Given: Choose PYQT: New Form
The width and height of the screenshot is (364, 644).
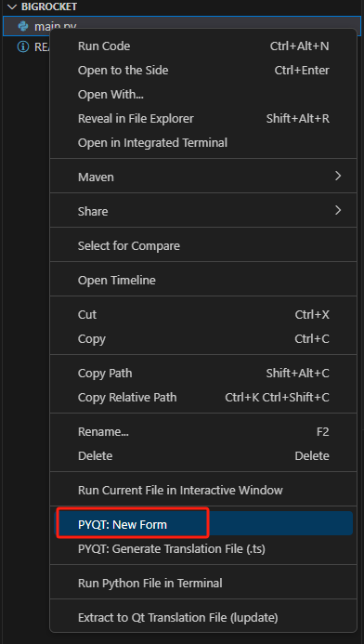Looking at the screenshot, I should pos(203,524).
